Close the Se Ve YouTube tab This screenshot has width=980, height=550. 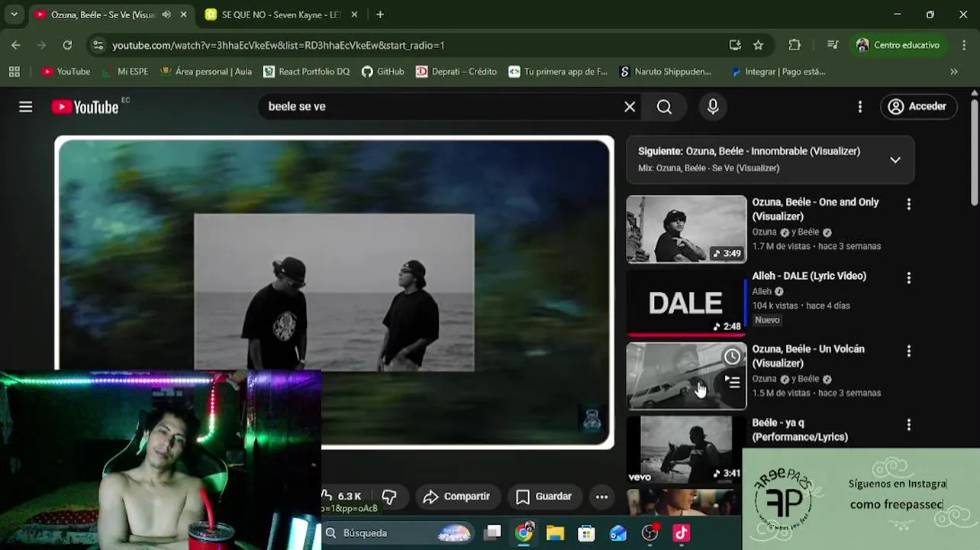click(x=183, y=15)
